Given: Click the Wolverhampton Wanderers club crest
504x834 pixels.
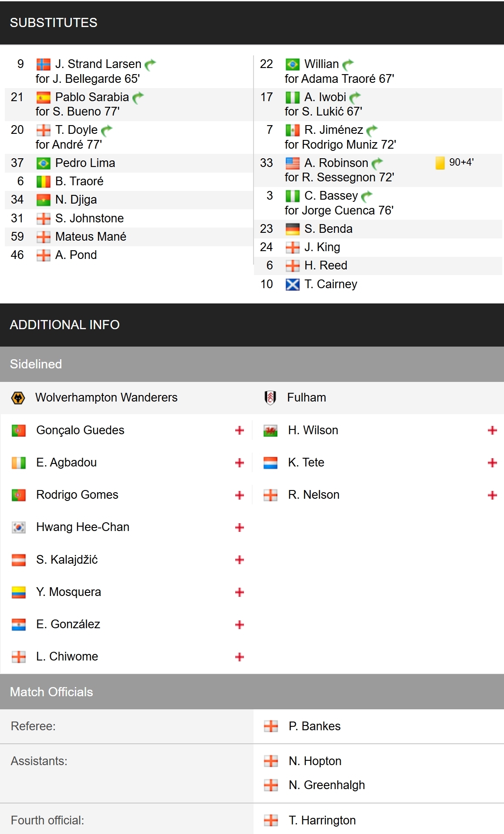Looking at the screenshot, I should [18, 398].
